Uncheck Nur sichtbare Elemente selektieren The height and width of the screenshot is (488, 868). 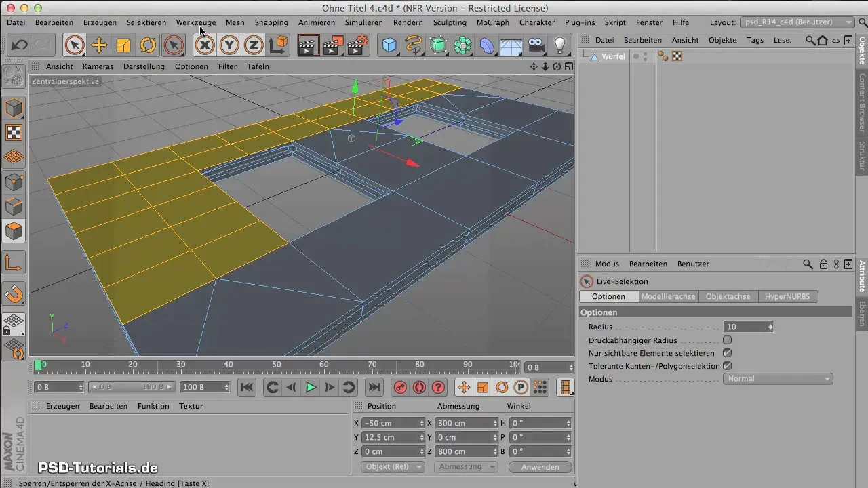click(x=728, y=353)
